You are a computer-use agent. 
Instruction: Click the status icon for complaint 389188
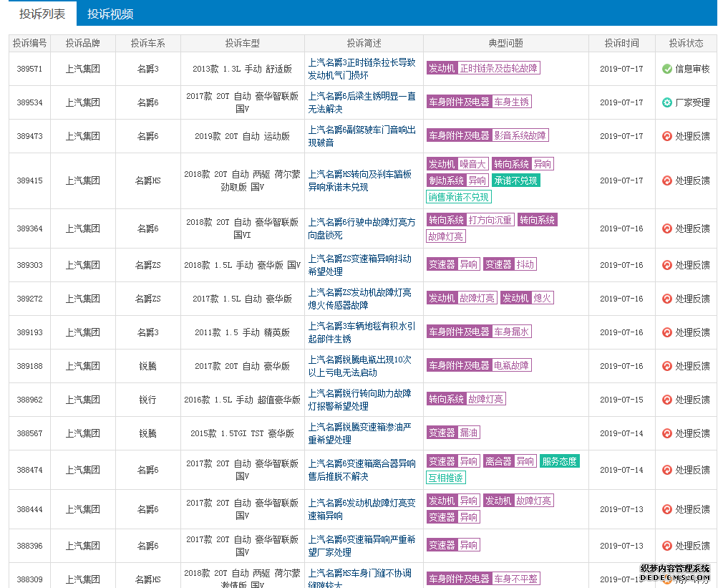point(667,366)
